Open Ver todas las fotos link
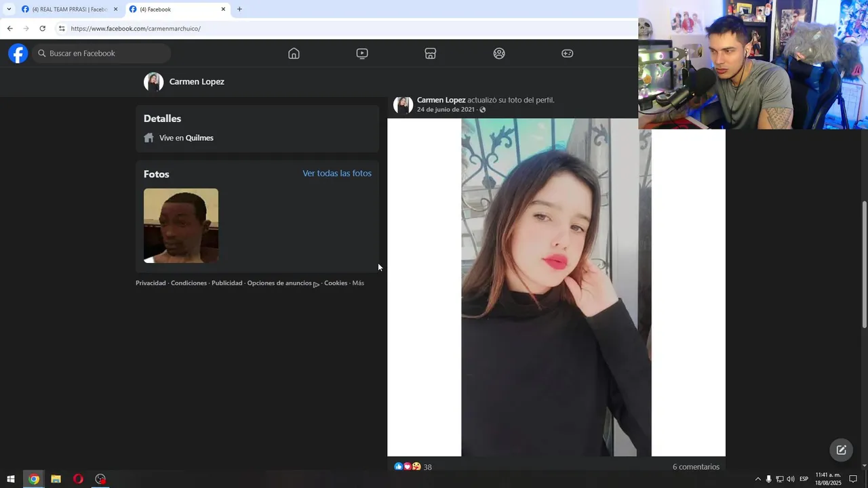 click(x=337, y=174)
